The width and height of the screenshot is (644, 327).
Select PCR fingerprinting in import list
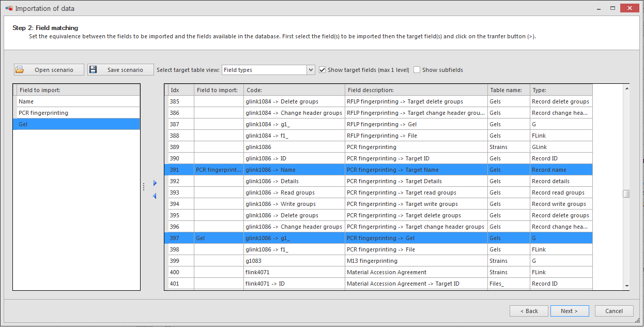click(x=78, y=113)
